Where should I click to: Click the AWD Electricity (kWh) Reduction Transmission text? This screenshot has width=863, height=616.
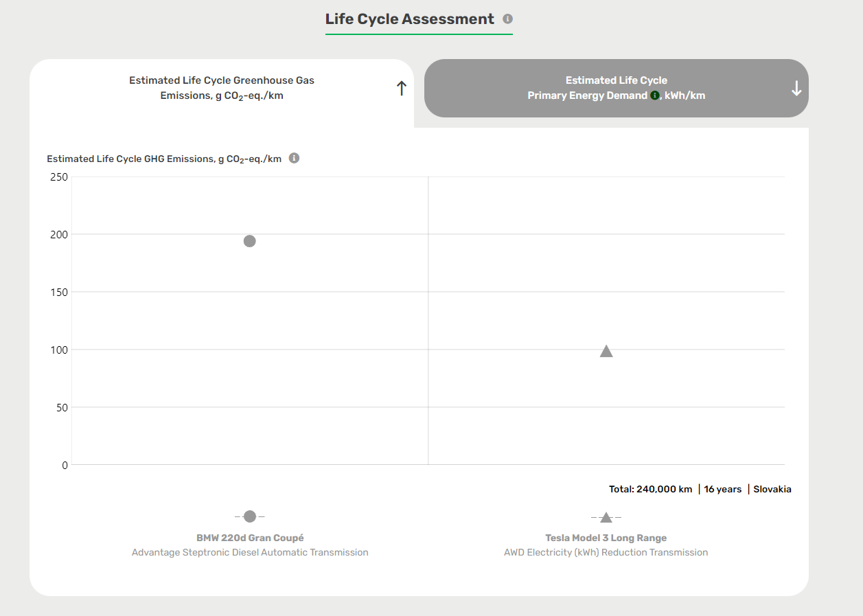point(606,552)
